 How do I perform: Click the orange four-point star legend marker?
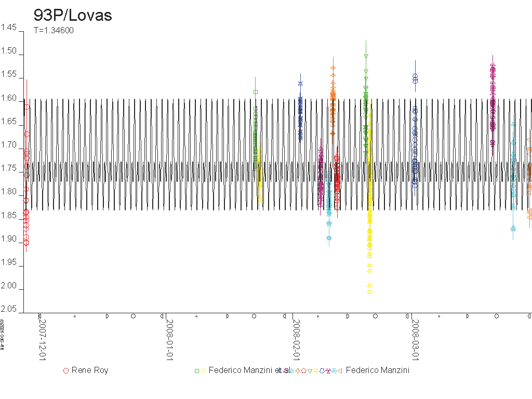coord(298,370)
